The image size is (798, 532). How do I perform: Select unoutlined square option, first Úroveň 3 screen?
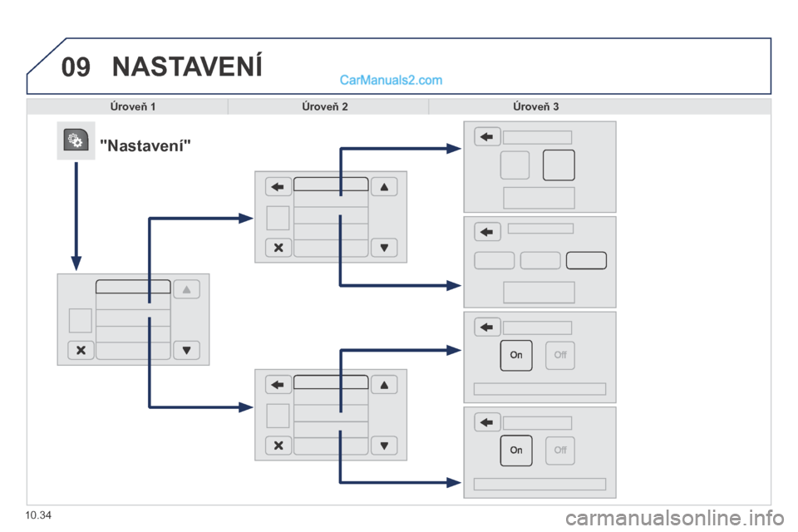click(x=515, y=165)
